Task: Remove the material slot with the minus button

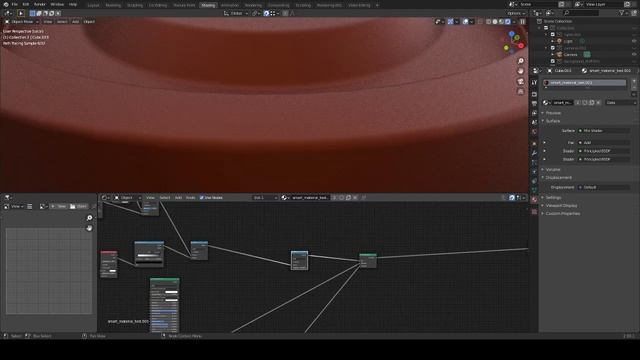Action: pos(634,88)
